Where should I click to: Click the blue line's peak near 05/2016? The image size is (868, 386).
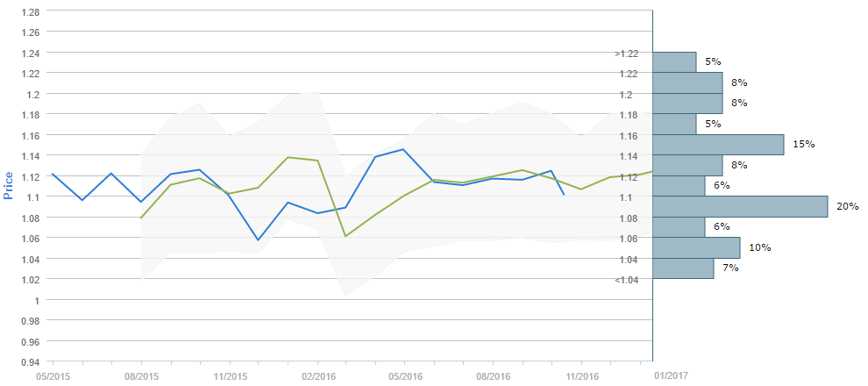pyautogui.click(x=404, y=149)
